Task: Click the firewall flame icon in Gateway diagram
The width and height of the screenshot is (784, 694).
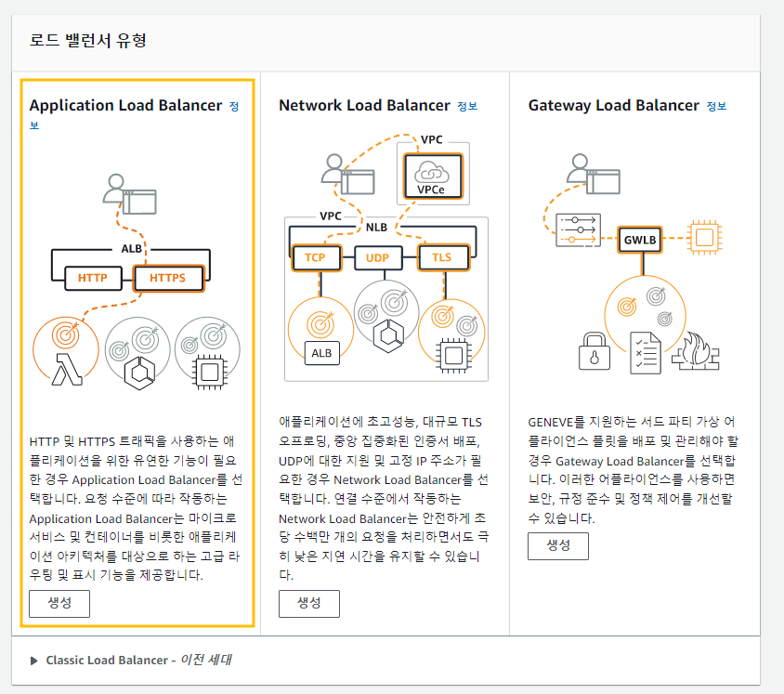Action: pos(696,350)
